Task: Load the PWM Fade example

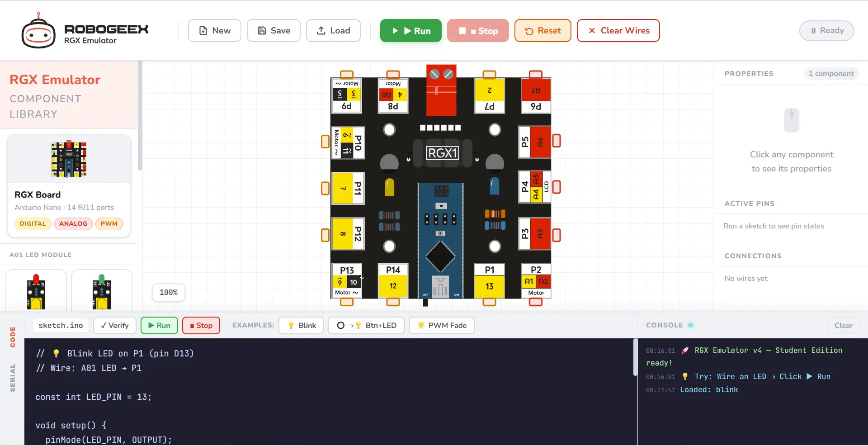Action: [441, 325]
